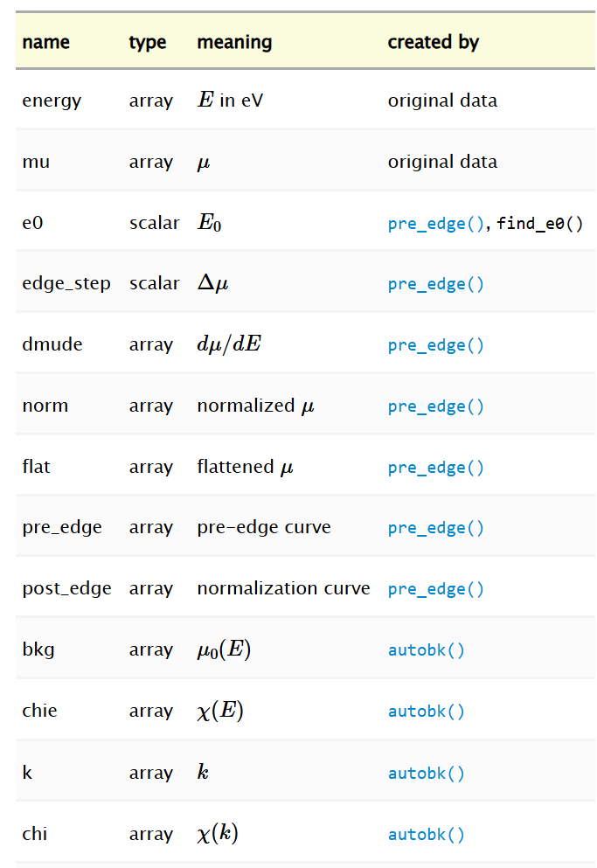Image resolution: width=597 pixels, height=868 pixels.
Task: Open autobk() link in bkg row
Action: (426, 649)
